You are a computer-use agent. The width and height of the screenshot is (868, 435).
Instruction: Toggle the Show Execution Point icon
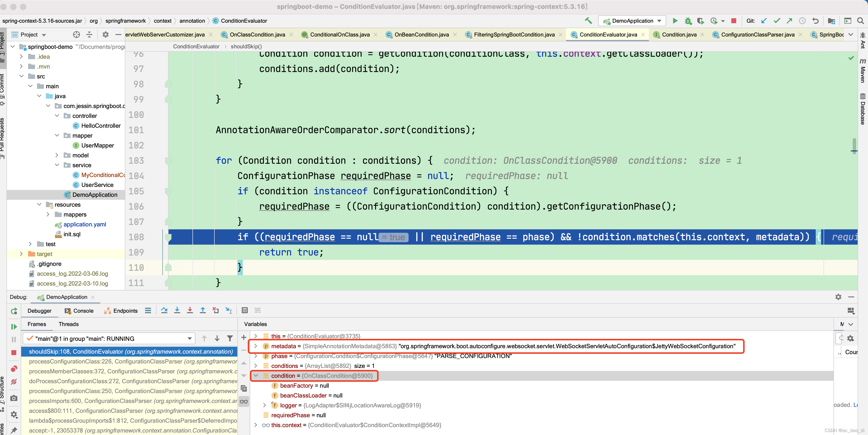coord(148,310)
